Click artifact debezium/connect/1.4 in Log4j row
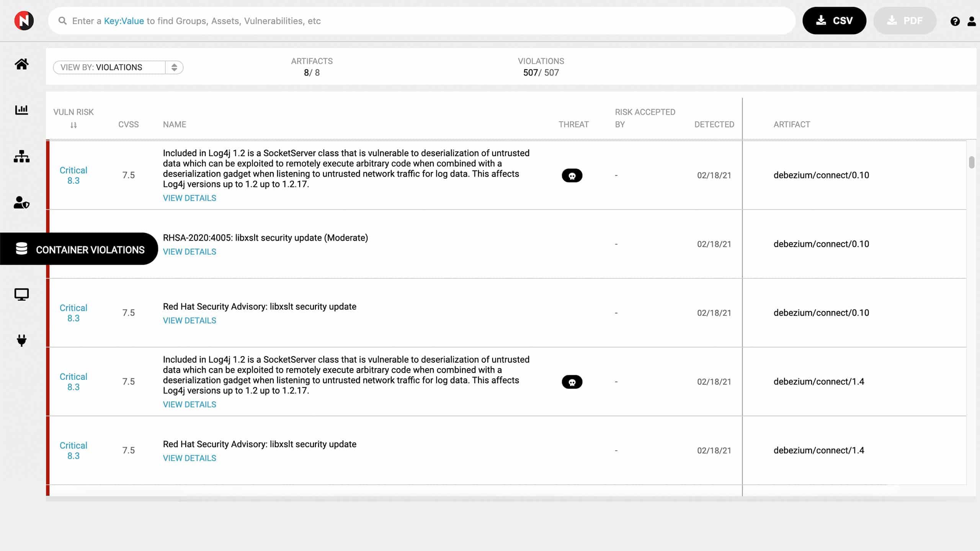 click(x=819, y=382)
